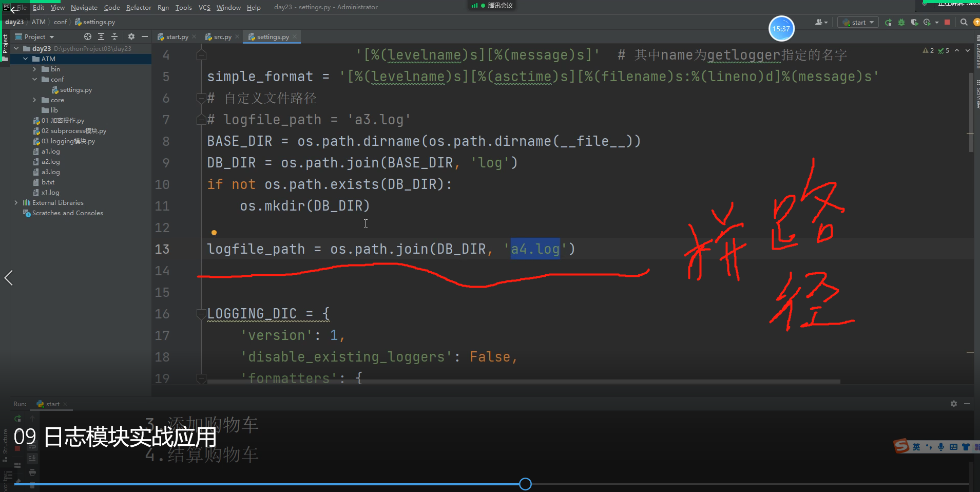The height and width of the screenshot is (492, 980).
Task: Open the start run configuration dropdown
Action: (858, 22)
